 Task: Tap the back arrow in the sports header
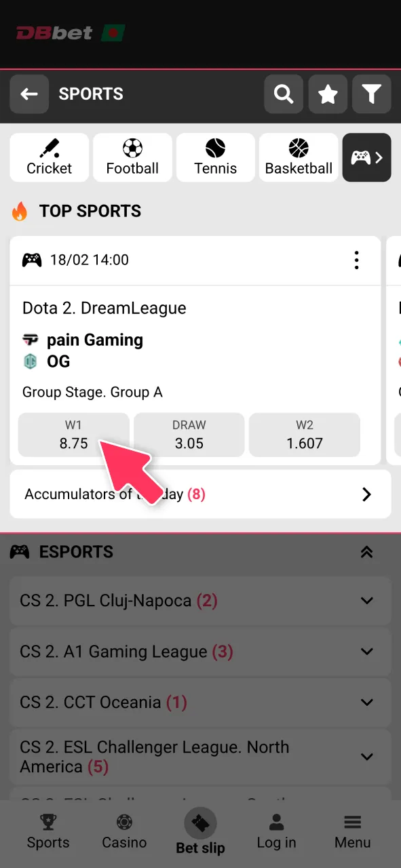pos(29,94)
